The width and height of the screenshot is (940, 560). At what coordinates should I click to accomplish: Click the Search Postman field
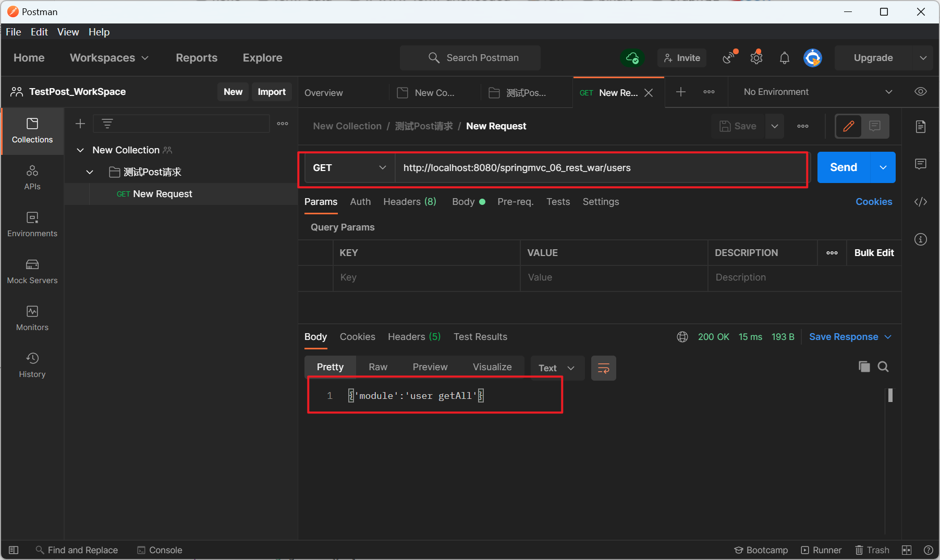470,58
